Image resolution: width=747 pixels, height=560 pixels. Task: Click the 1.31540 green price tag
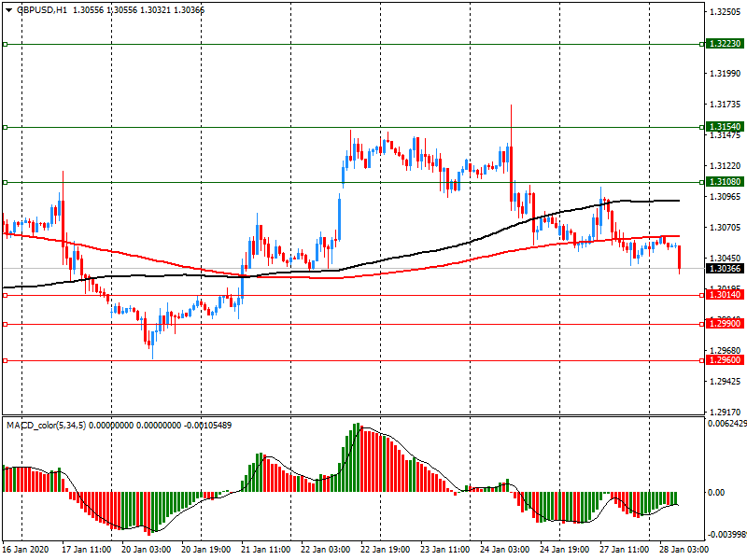[725, 127]
